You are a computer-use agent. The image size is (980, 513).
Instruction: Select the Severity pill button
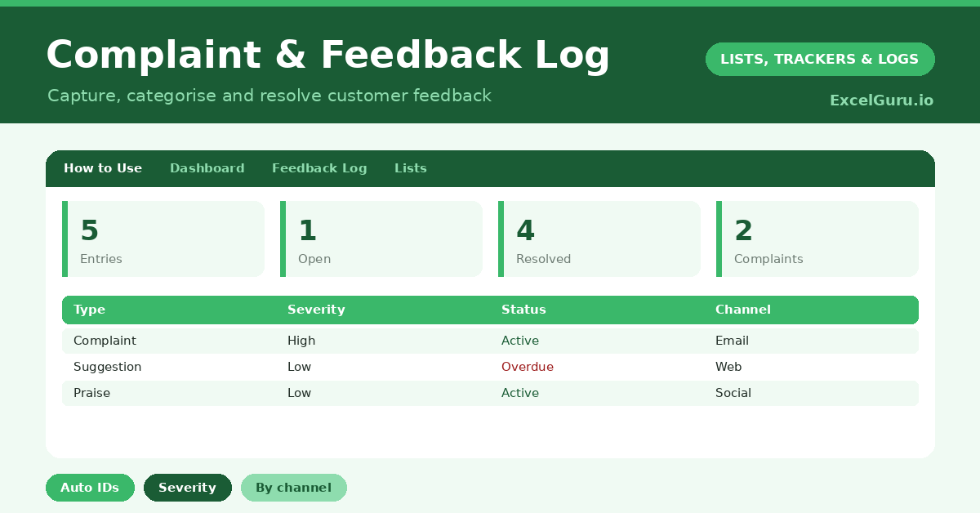pos(188,488)
